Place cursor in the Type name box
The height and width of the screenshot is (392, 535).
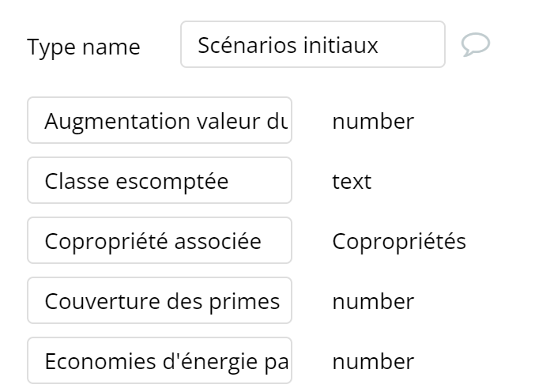click(312, 45)
